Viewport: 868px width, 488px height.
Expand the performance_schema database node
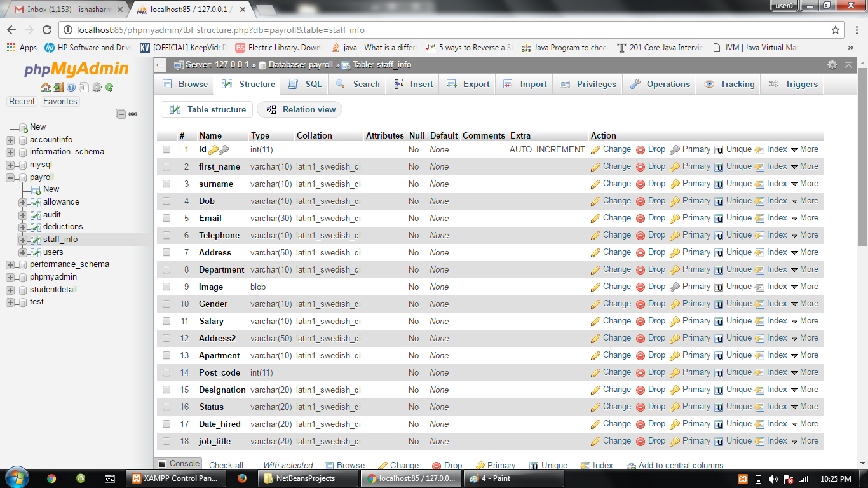10,265
